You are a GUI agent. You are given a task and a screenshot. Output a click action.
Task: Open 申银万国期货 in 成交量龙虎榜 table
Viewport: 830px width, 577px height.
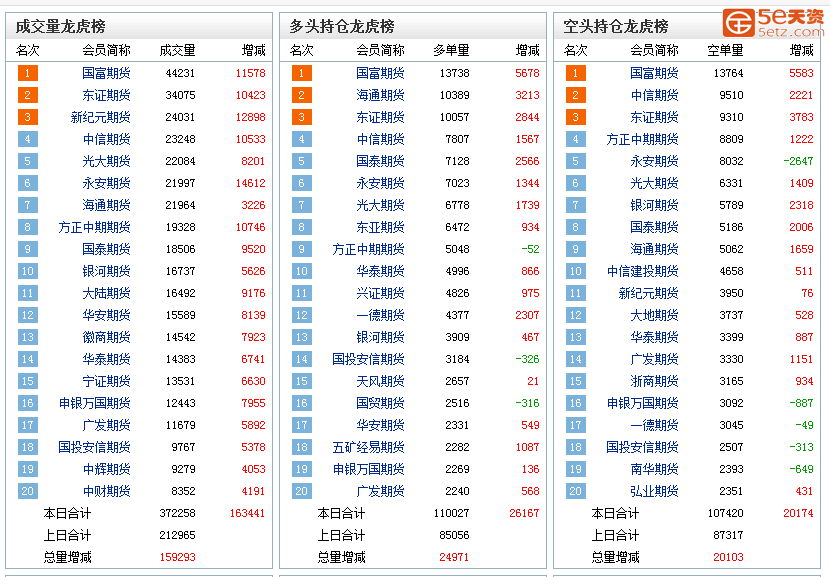tap(94, 403)
